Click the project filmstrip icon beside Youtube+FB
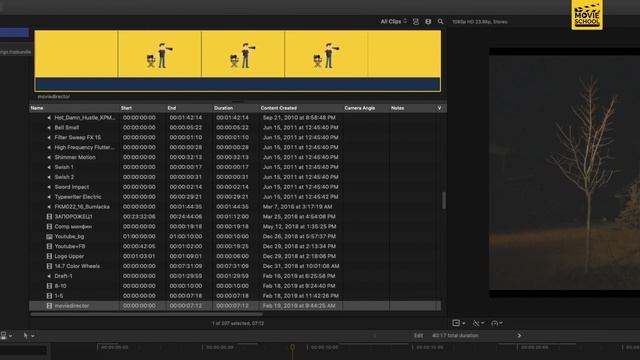Image resolution: width=640 pixels, height=360 pixels. (49, 246)
